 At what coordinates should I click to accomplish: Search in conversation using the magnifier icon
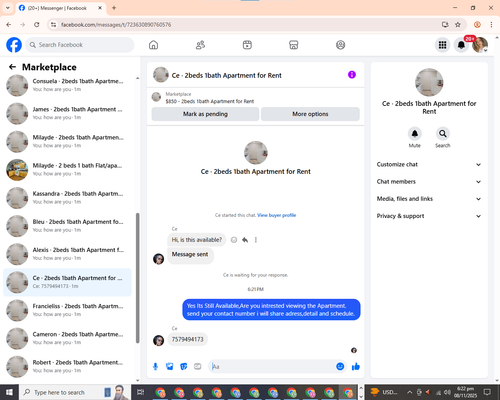tap(443, 134)
